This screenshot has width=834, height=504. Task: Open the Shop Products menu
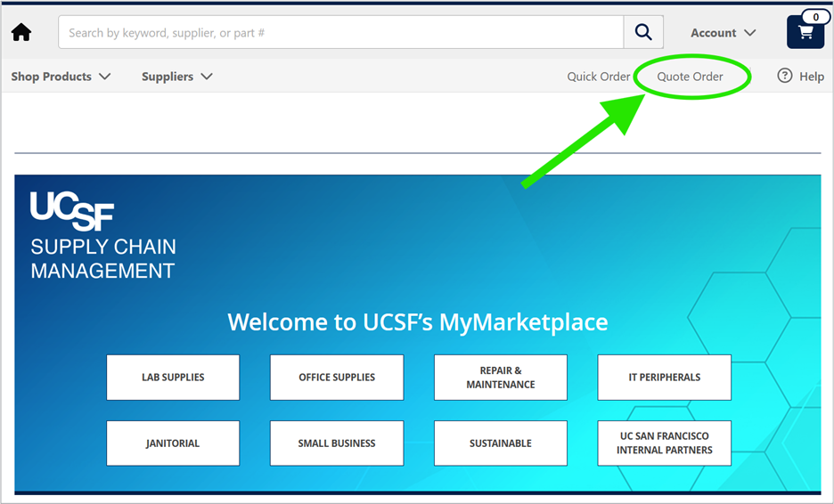click(x=61, y=77)
